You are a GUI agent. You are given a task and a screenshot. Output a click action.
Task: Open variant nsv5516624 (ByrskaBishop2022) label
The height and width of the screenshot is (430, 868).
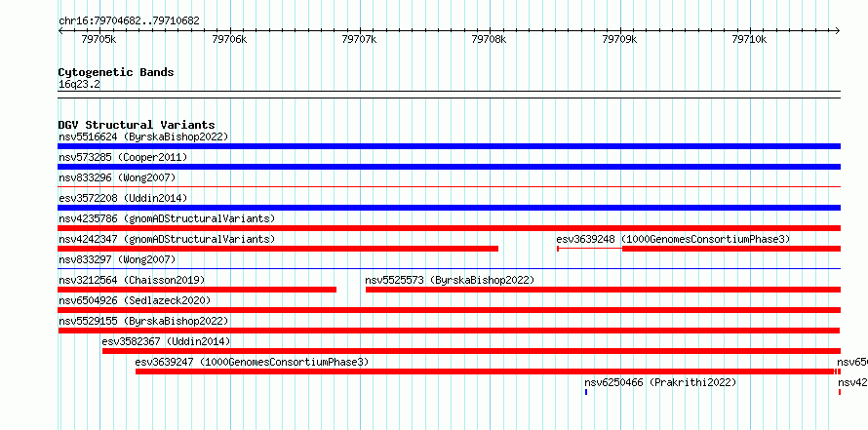pos(143,137)
